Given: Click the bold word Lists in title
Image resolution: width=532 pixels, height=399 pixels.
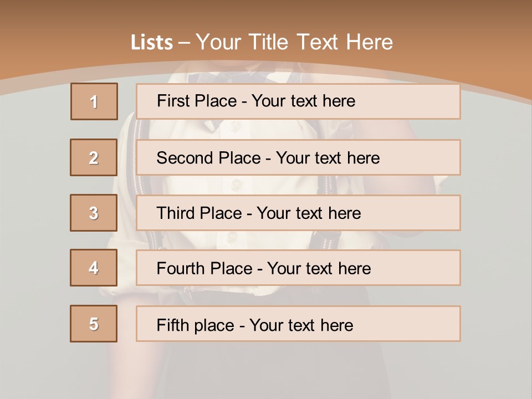Looking at the screenshot, I should tap(152, 43).
